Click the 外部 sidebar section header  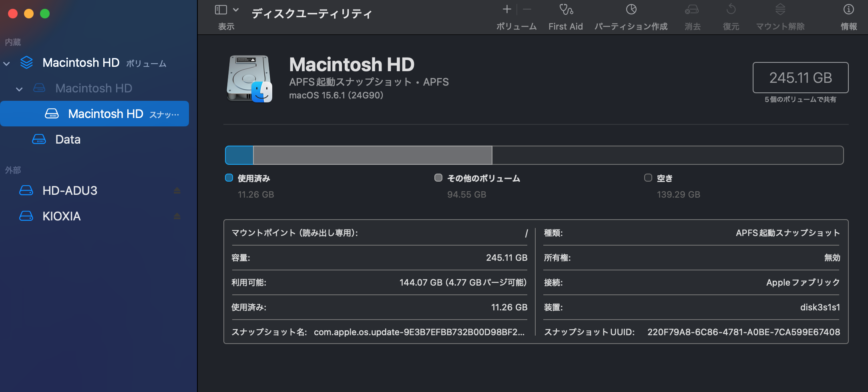(x=13, y=170)
